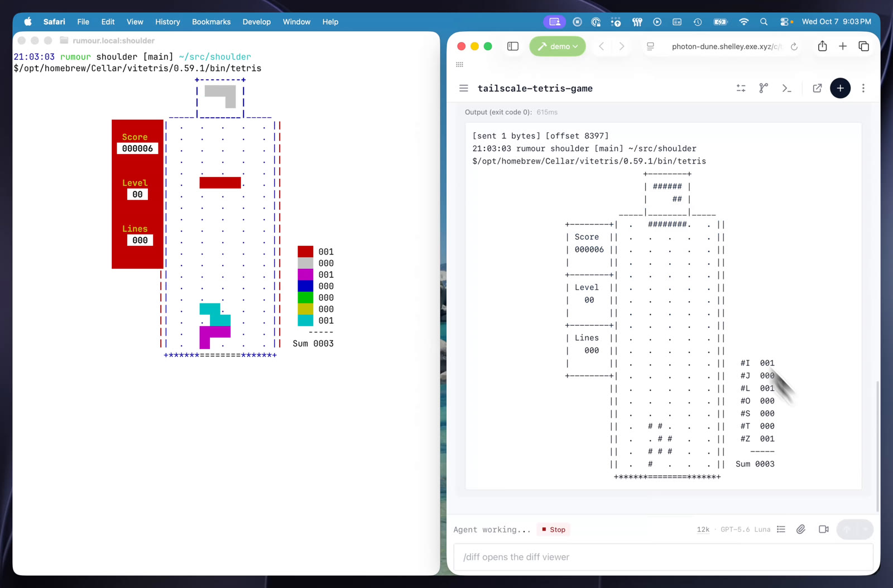The height and width of the screenshot is (588, 893).
Task: Open the git branch icon in header
Action: click(x=764, y=88)
